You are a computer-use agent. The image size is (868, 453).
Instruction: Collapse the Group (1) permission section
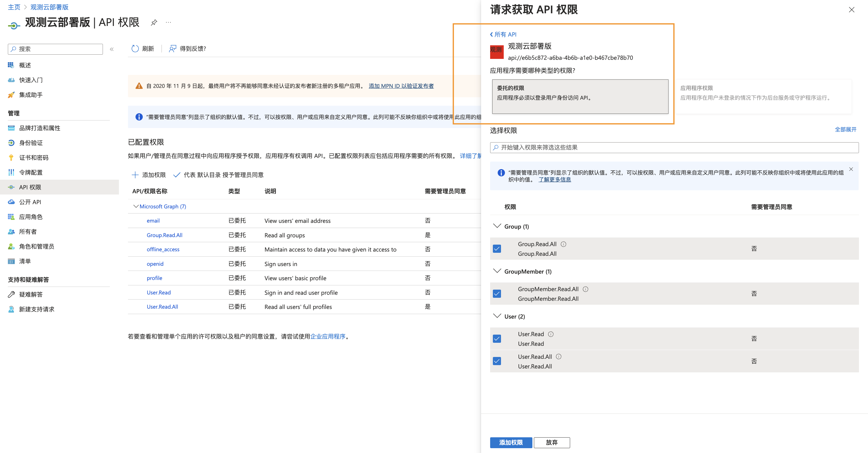coord(497,226)
